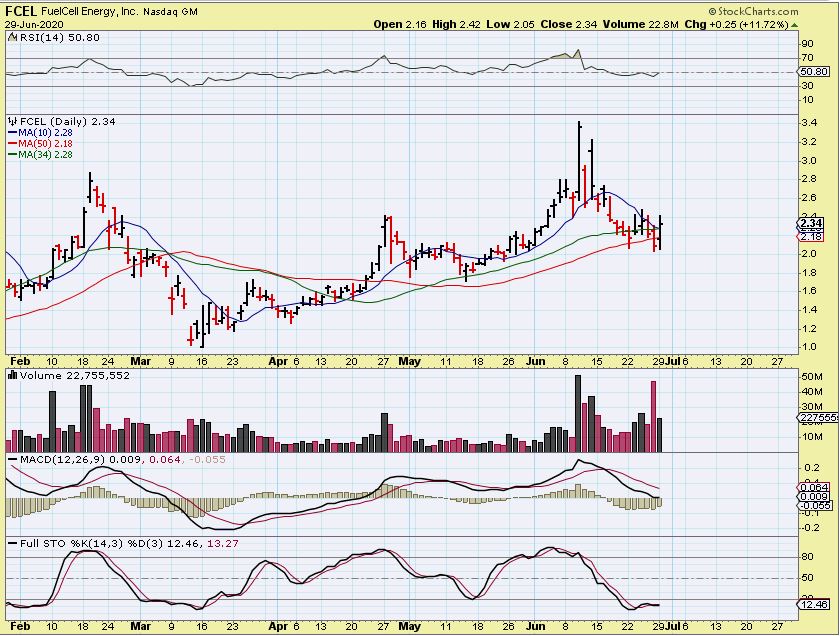Click the 12.46 stochastic tag on the right axis
The image size is (840, 636).
814,604
